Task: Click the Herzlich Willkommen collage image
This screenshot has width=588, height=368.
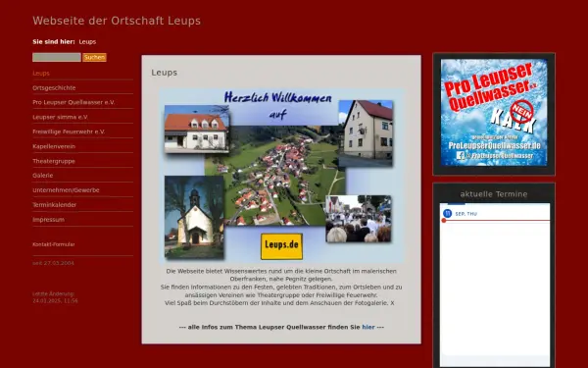Action: [281, 176]
